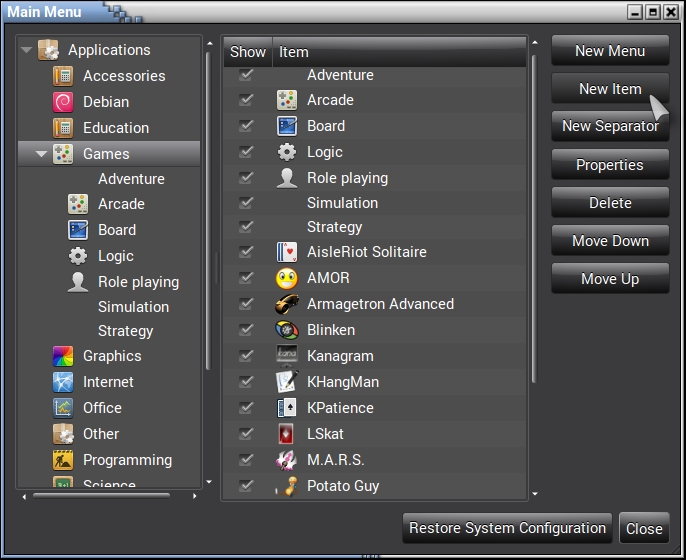Collapse the Games category arrow
Image resolution: width=686 pixels, height=560 pixels.
[x=41, y=154]
